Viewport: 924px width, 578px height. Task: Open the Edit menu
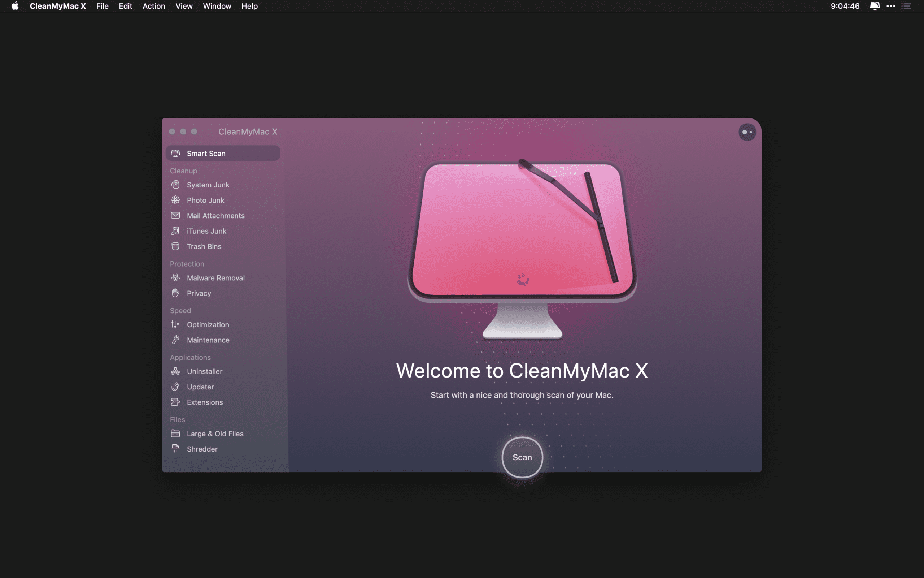click(x=125, y=6)
